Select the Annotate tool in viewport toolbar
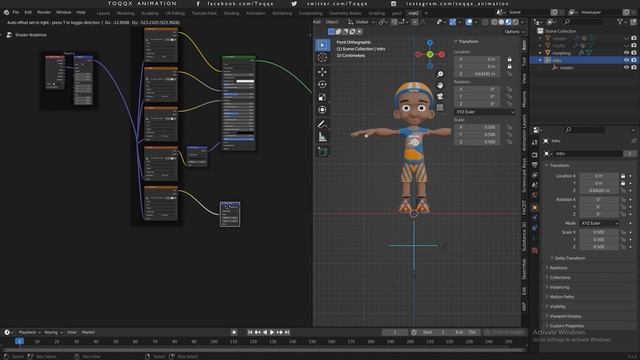640x360 pixels. click(322, 124)
